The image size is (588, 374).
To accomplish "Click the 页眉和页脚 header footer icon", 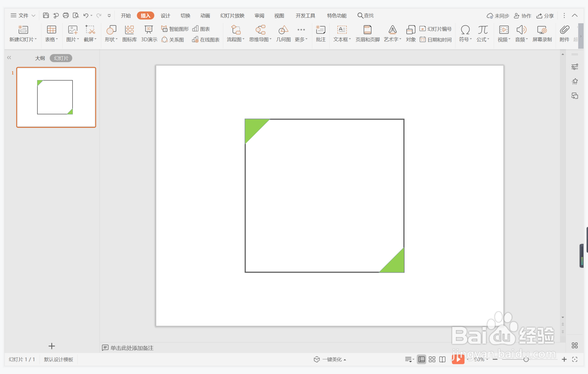I will pos(367,33).
